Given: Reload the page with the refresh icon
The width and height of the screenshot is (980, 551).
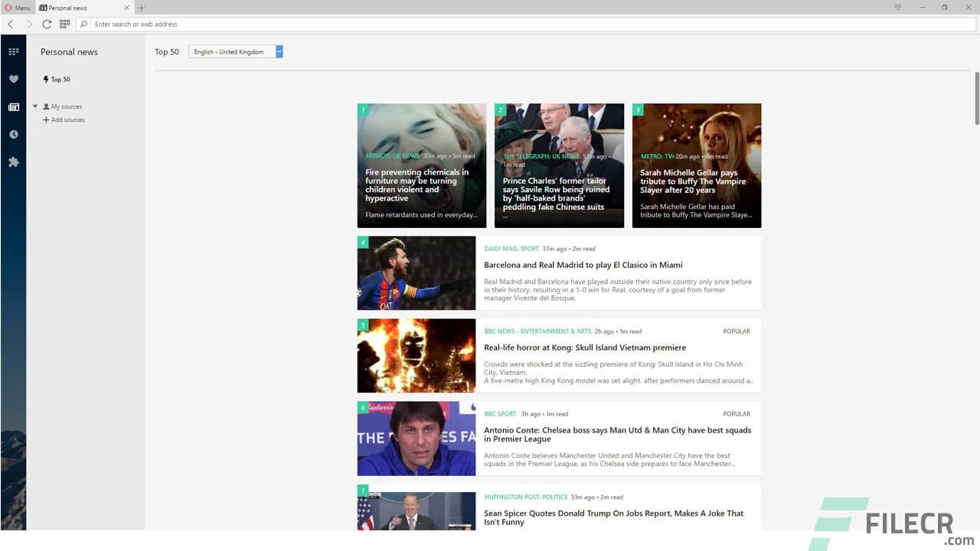Looking at the screenshot, I should click(46, 24).
